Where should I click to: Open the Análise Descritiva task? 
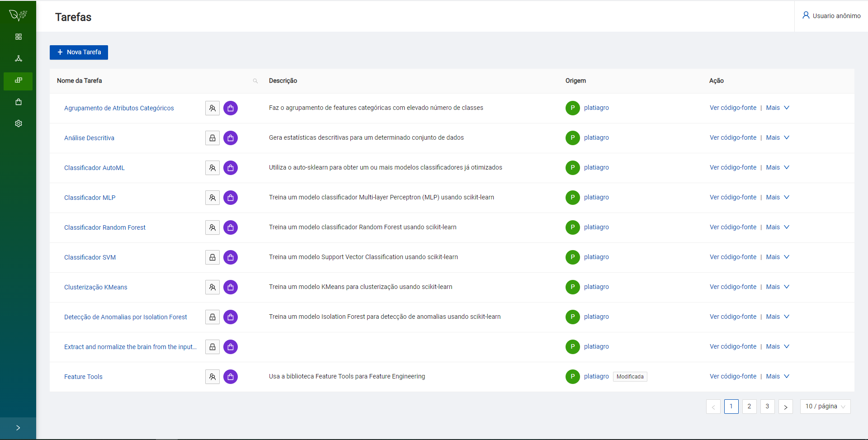89,138
